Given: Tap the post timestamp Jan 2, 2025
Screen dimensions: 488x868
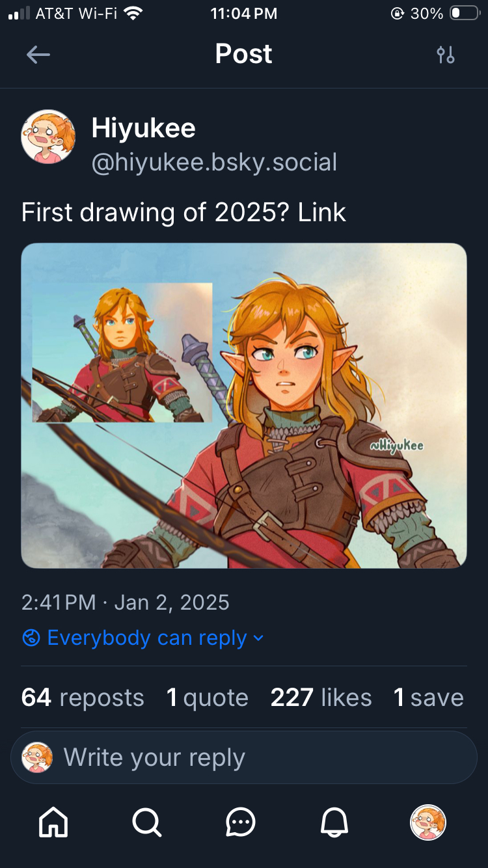Looking at the screenshot, I should click(125, 602).
